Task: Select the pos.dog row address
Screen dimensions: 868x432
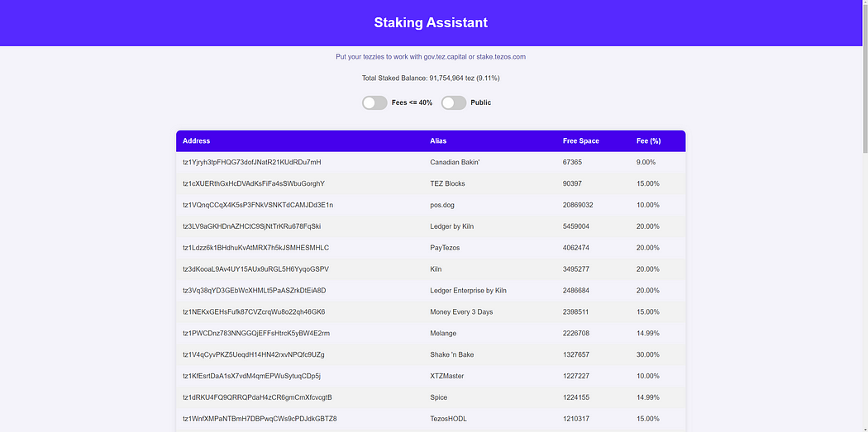Action: pos(257,205)
